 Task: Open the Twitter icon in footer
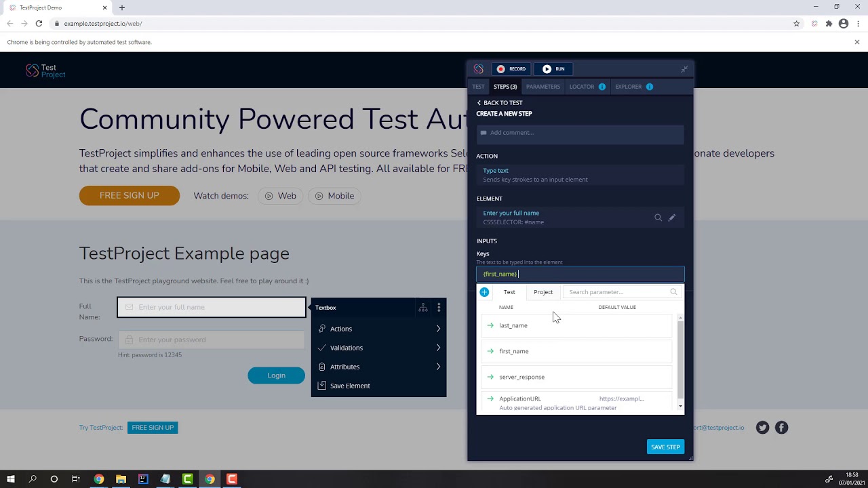click(763, 428)
